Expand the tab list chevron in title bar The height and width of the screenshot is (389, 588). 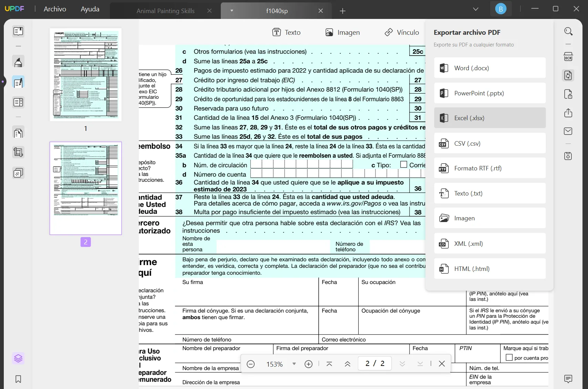[476, 9]
